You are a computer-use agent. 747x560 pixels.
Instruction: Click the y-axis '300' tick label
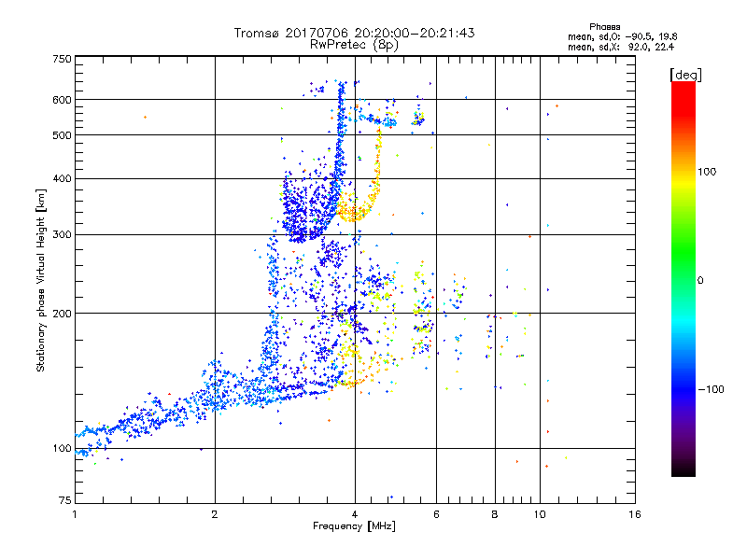click(x=62, y=235)
